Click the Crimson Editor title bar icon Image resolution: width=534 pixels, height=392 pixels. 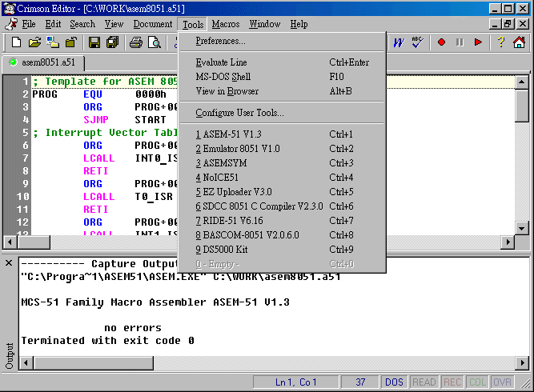10,9
